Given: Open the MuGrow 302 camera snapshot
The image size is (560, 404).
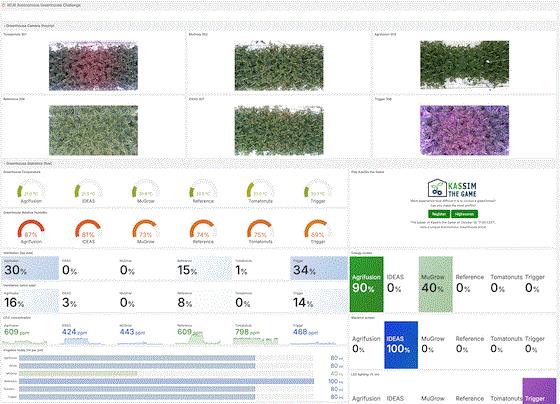Looking at the screenshot, I should point(279,66).
